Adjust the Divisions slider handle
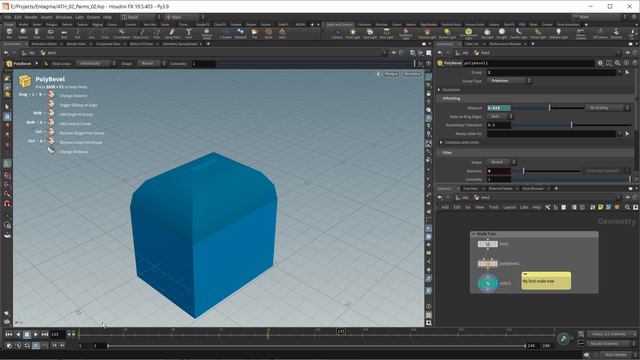Viewport: 640px width, 360px height. click(x=523, y=171)
